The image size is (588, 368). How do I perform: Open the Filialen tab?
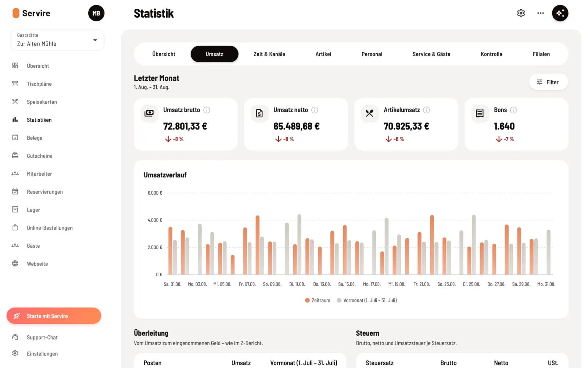pos(541,54)
